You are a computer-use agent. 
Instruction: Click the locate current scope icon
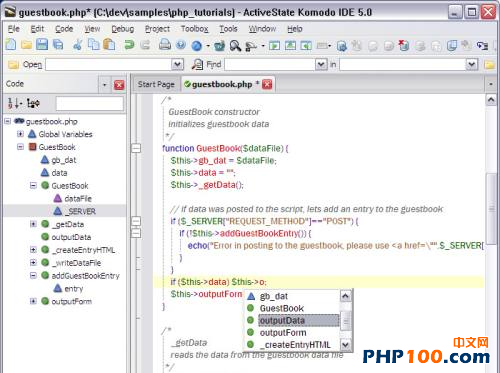pos(33,104)
